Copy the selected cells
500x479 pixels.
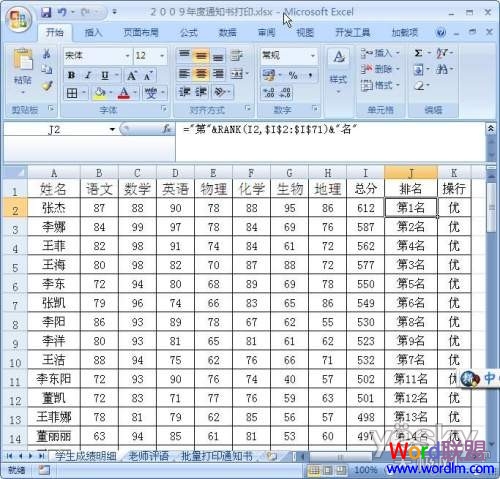tap(47, 69)
